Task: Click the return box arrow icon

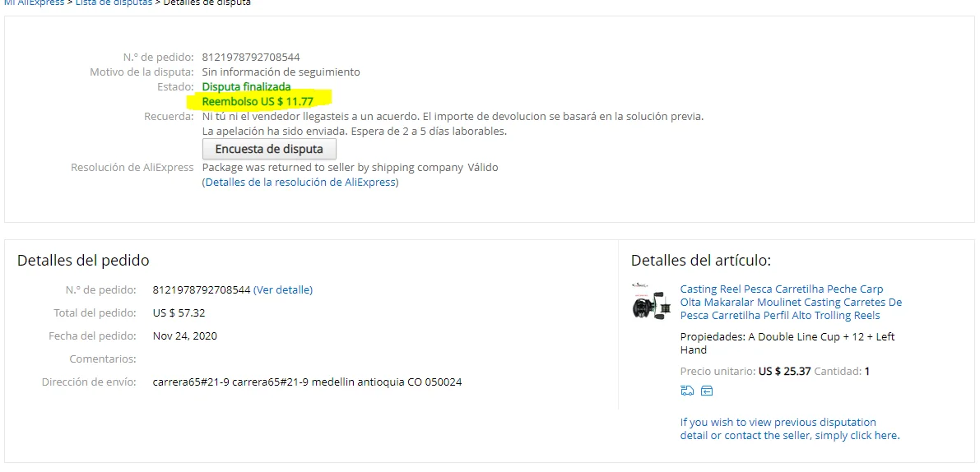Action: 707,391
